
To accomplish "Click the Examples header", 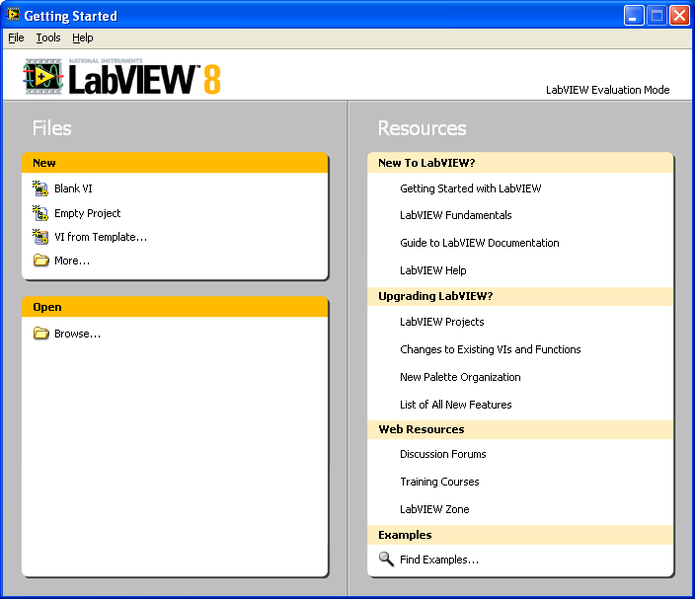I will tap(520, 535).
